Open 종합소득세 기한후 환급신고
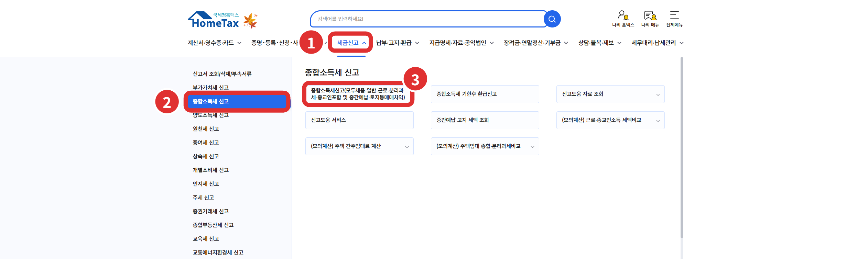868x259 pixels. coord(485,94)
